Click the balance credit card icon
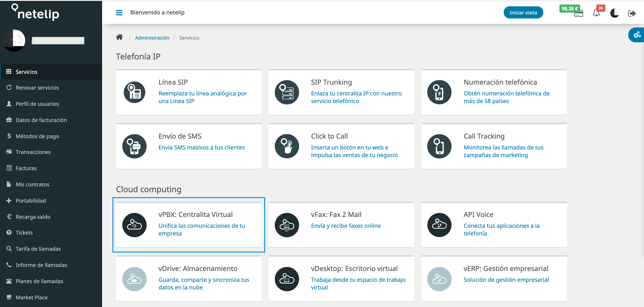644x307 pixels. [579, 14]
